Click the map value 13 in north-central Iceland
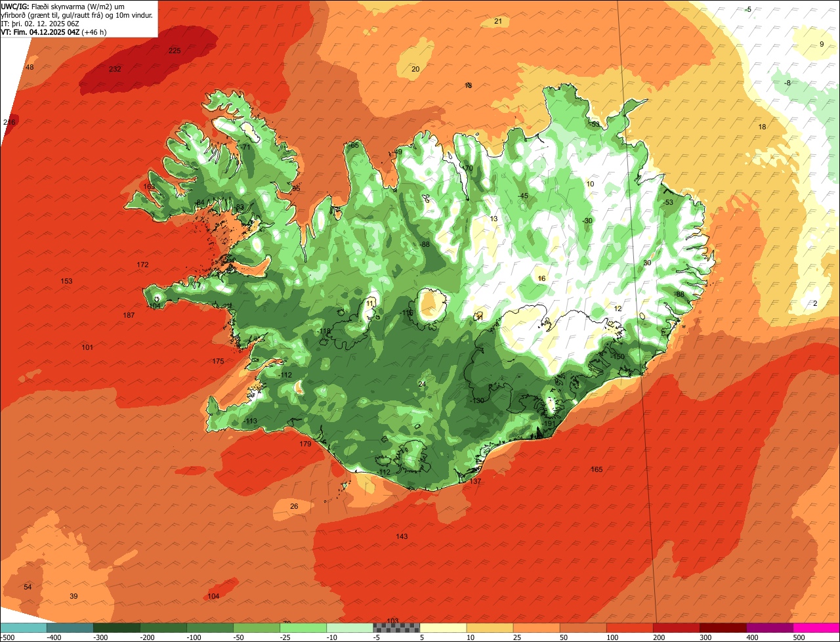Viewport: 840px width, 642px height. point(494,219)
